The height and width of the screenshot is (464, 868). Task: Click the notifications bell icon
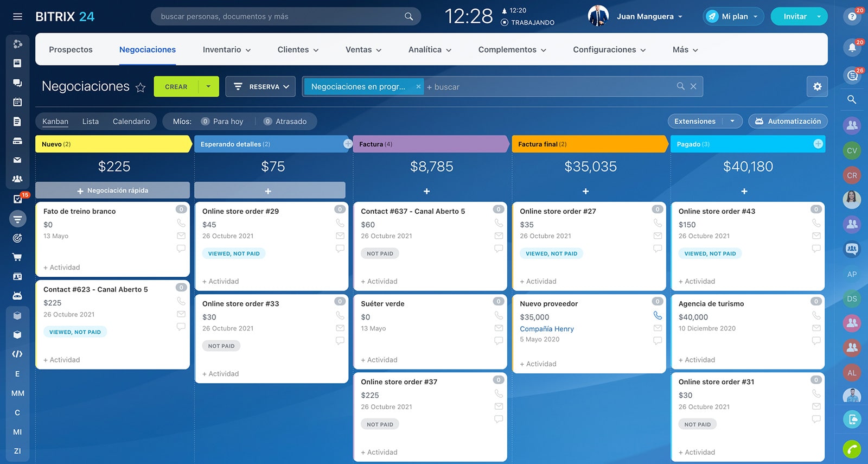tap(852, 48)
